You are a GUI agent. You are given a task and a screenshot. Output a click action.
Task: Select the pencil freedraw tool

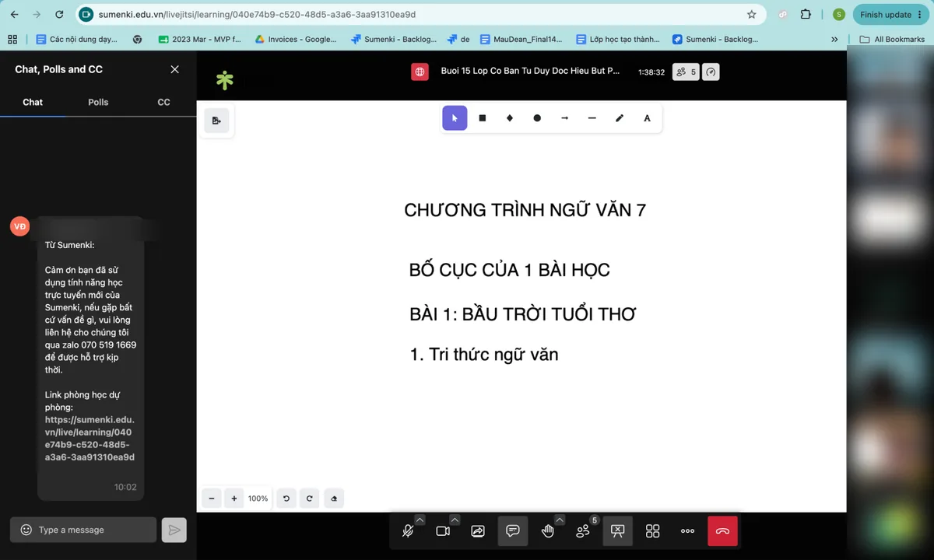tap(620, 118)
